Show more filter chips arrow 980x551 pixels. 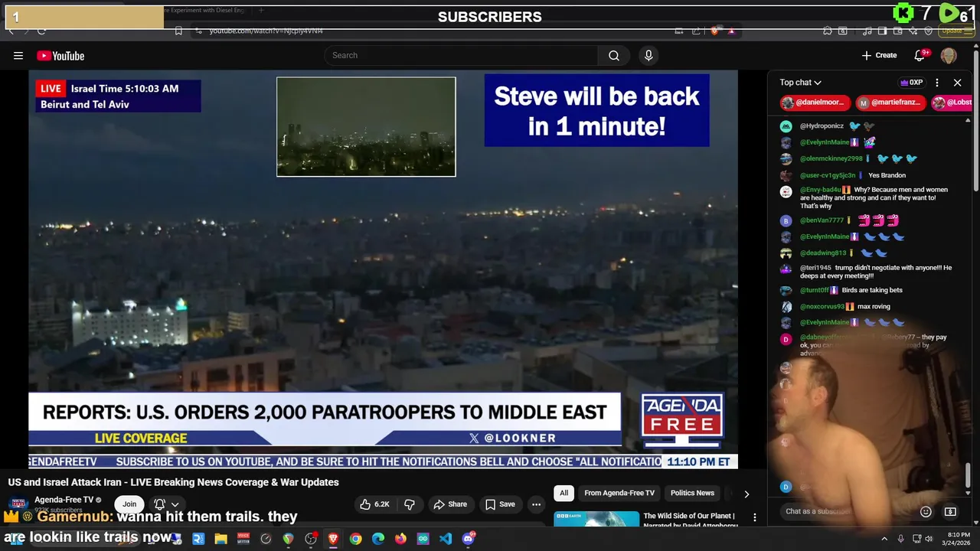click(x=746, y=494)
